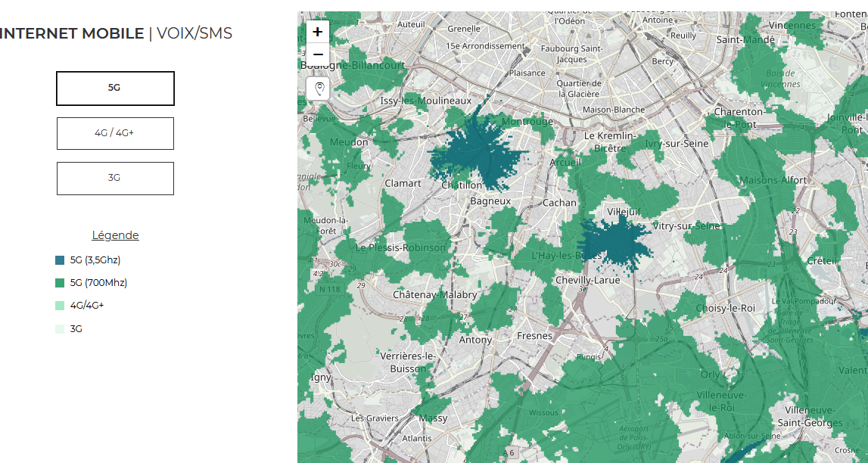Image resolution: width=868 pixels, height=463 pixels.
Task: Click the 5G (700Mhz) legend text
Action: click(x=98, y=283)
